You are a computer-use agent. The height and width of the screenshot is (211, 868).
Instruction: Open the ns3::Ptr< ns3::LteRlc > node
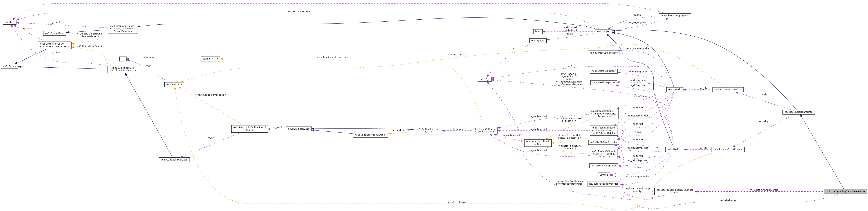(x=728, y=90)
